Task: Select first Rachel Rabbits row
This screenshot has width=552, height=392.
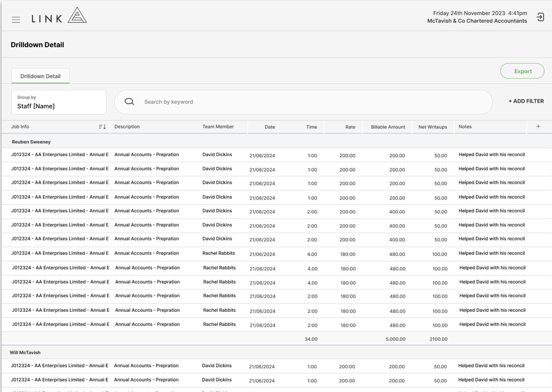Action: 277,254
